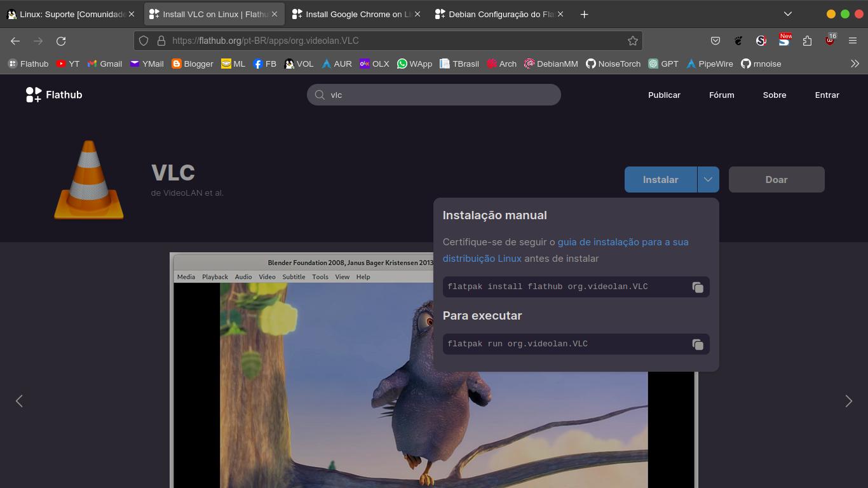The height and width of the screenshot is (488, 868).
Task: Close the Install VLC on Linux tab
Action: [275, 14]
